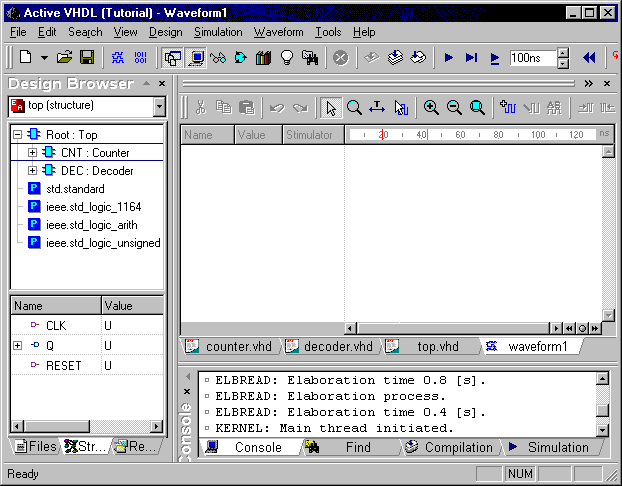Toggle the Measurement mode tool
Viewport: 622px width, 486px height.
click(378, 108)
